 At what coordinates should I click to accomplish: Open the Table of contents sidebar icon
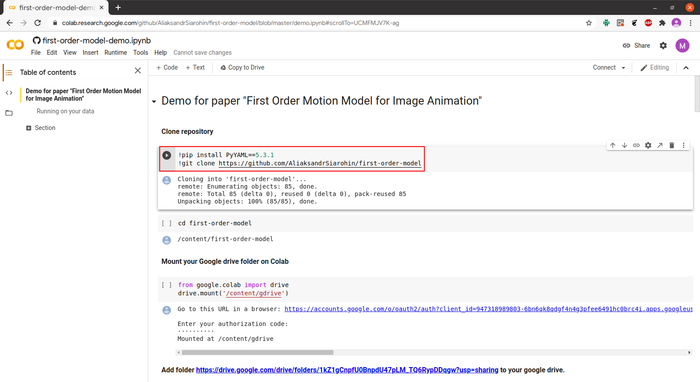[x=9, y=72]
